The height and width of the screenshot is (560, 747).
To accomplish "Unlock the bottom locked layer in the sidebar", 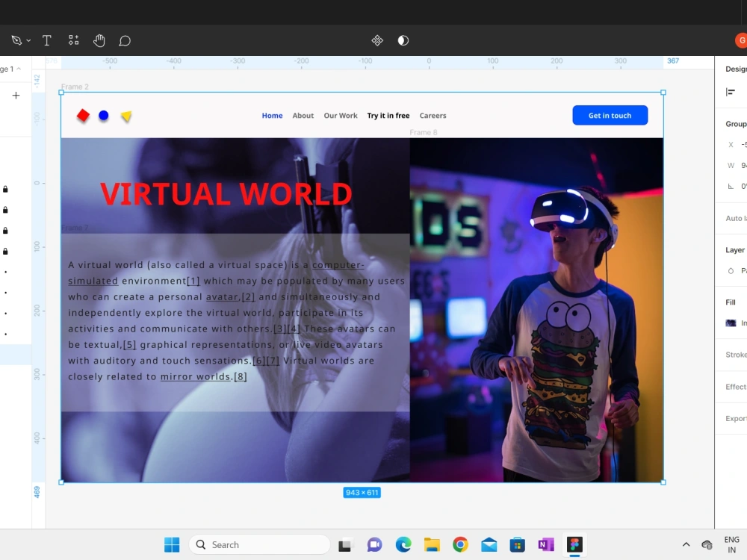I will (5, 252).
